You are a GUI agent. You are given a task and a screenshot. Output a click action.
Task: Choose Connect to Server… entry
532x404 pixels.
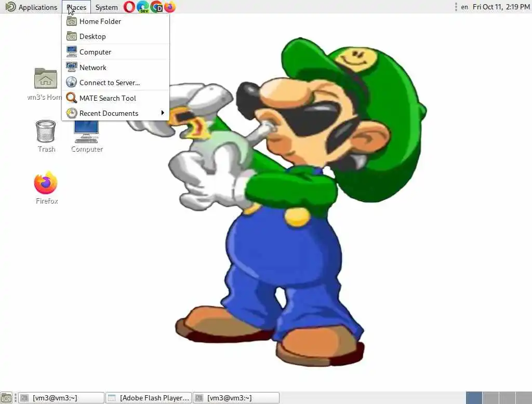pos(116,83)
